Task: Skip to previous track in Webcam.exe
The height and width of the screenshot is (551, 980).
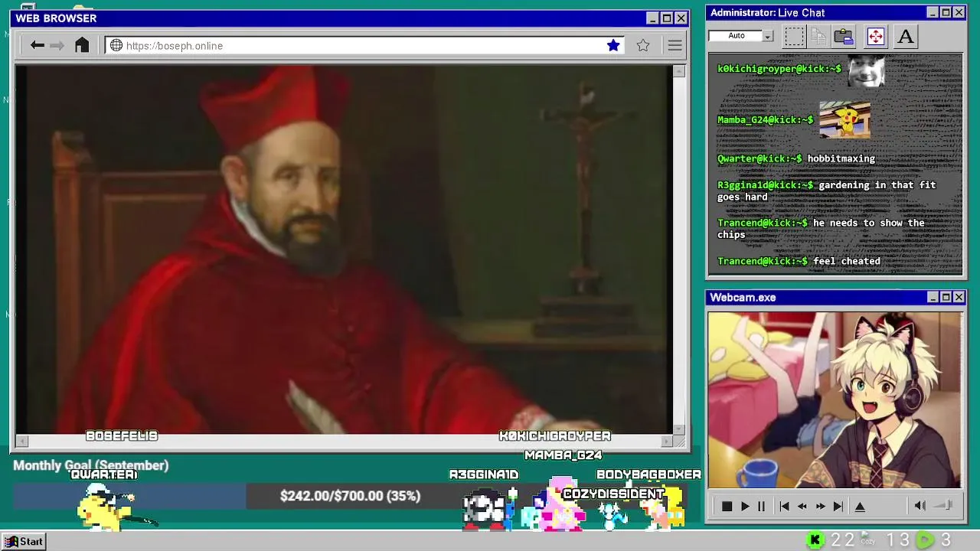Action: click(x=784, y=506)
